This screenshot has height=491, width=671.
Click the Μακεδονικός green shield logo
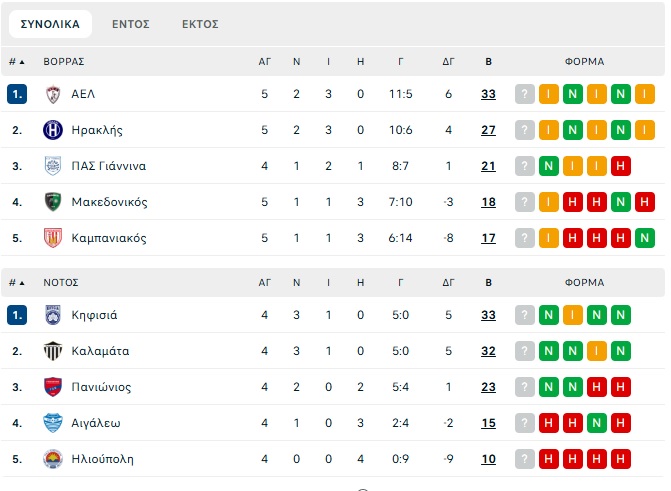(53, 202)
